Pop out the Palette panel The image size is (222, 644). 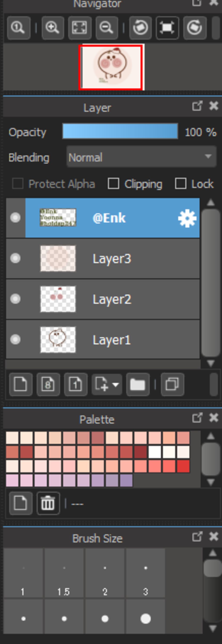197,418
